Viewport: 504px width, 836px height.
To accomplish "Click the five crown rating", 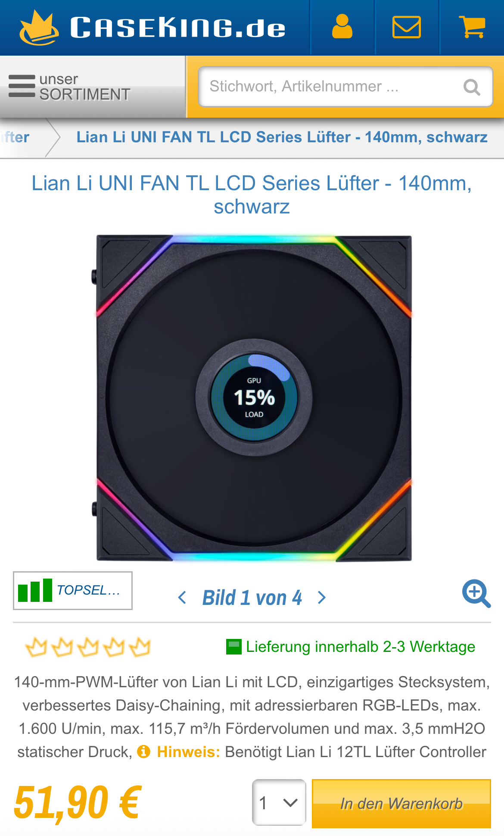I will point(88,647).
